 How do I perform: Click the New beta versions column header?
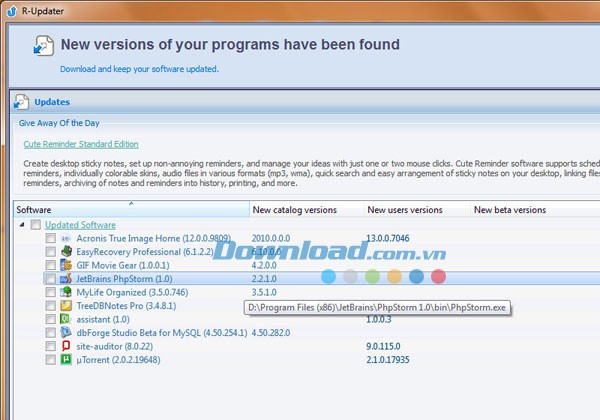tap(535, 210)
